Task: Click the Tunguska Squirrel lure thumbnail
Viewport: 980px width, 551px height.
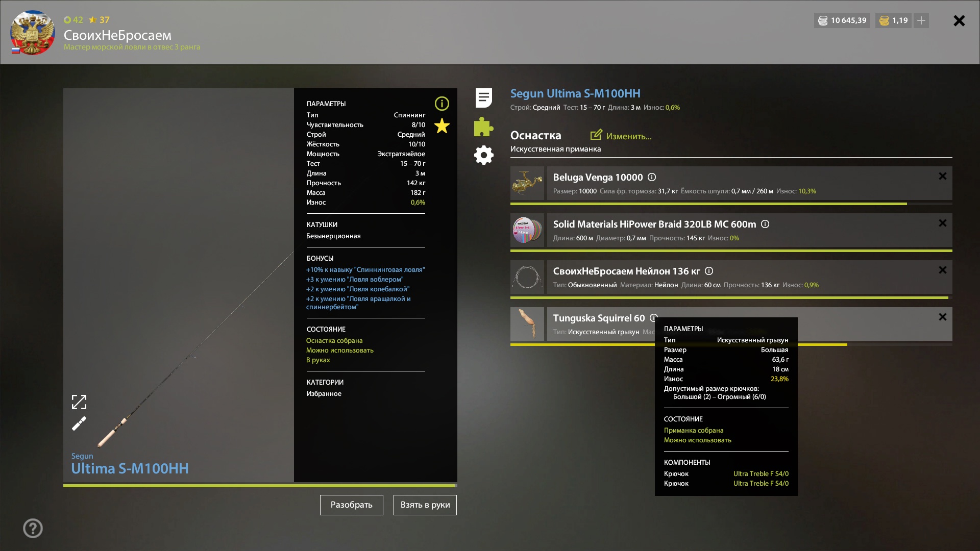Action: [x=527, y=323]
